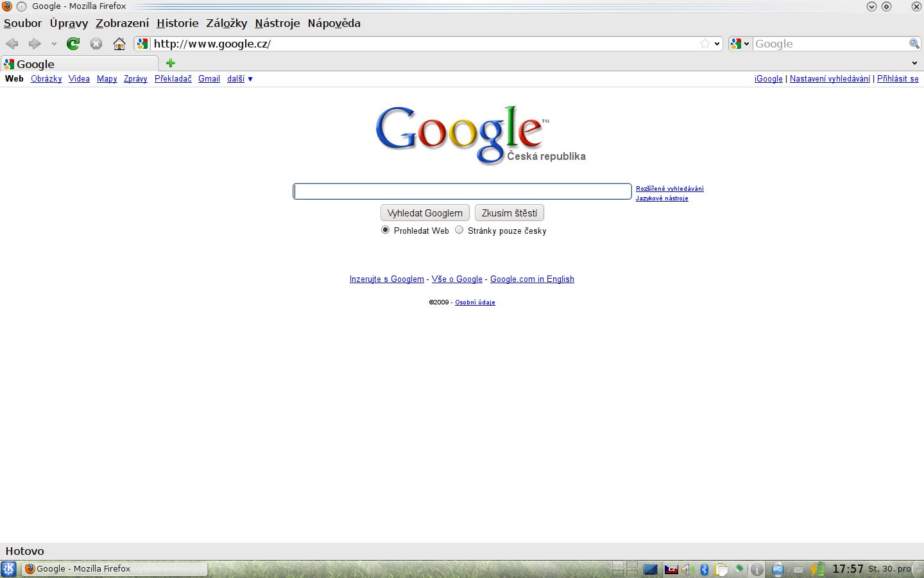Open the Gmail link

click(x=209, y=79)
